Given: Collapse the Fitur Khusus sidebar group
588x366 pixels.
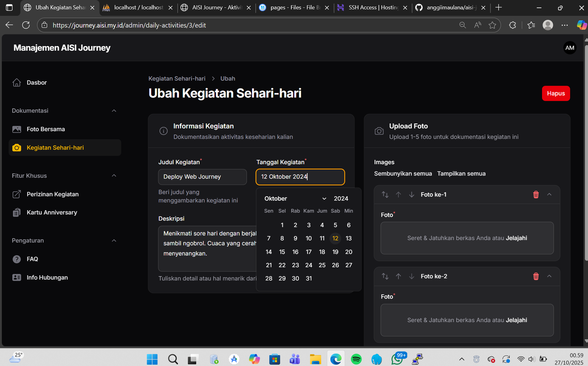Looking at the screenshot, I should 114,176.
